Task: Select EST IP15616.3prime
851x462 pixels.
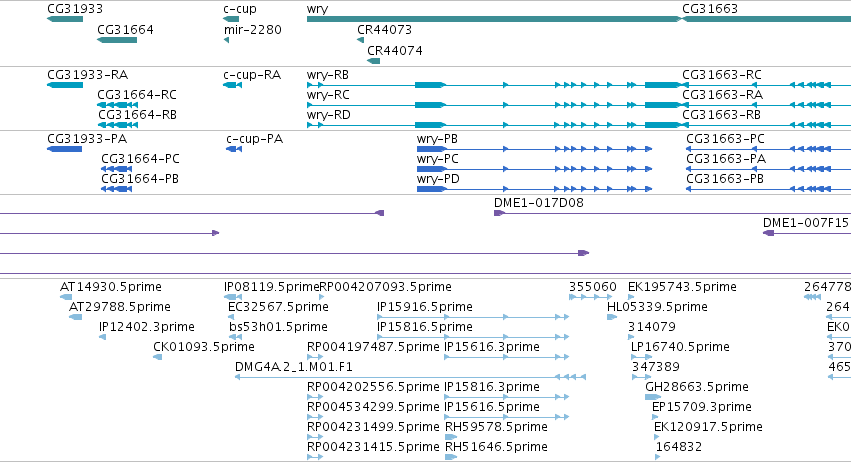Action: pyautogui.click(x=506, y=357)
